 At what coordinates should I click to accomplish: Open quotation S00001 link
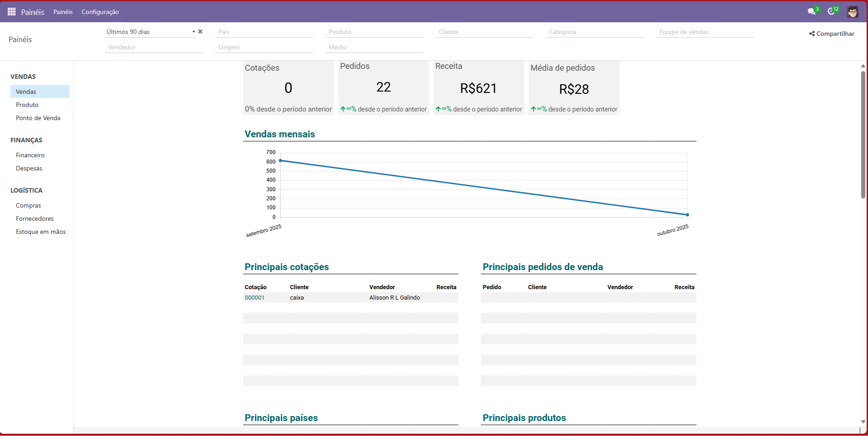pos(254,298)
